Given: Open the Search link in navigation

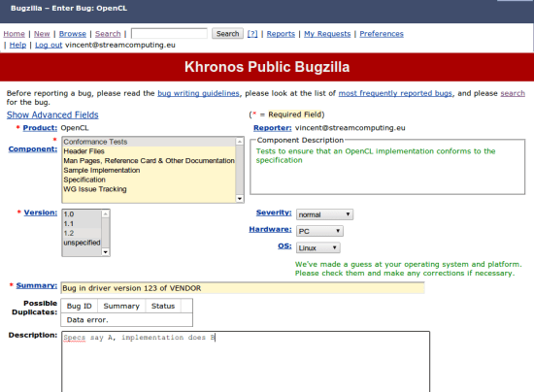Looking at the screenshot, I should [108, 34].
